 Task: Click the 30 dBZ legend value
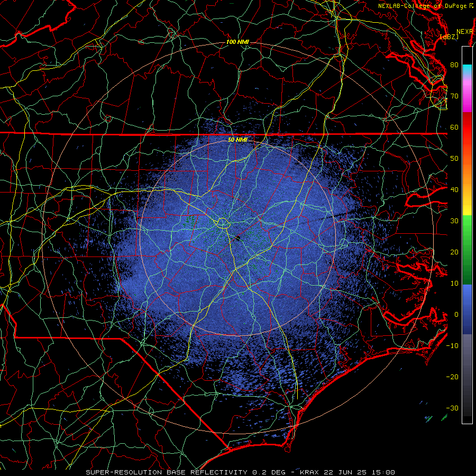pos(454,221)
